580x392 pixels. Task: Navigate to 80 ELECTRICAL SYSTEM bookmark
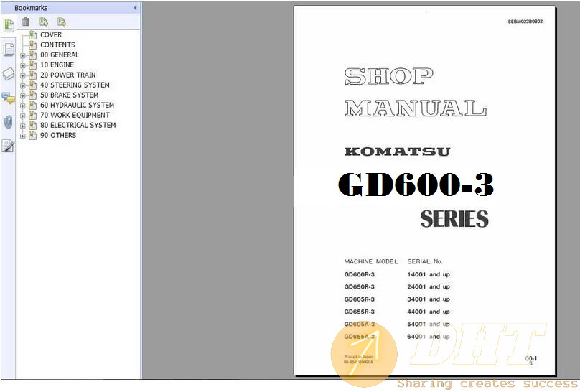[x=78, y=125]
